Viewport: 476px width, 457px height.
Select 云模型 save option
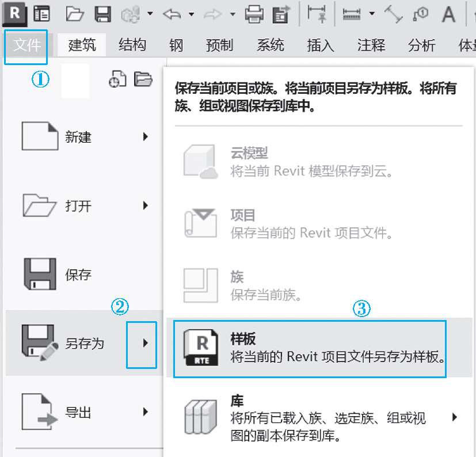[x=319, y=162]
